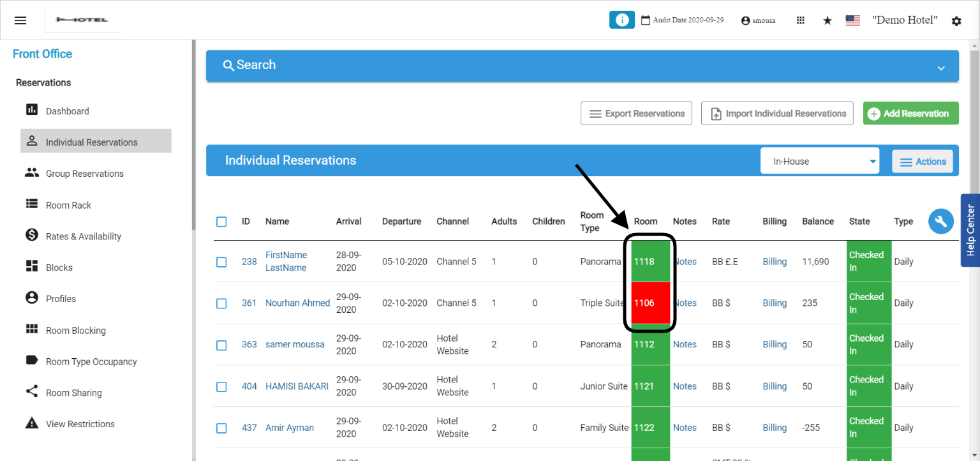
Task: Check the box for Nourhan Ahmed's reservation
Action: [x=221, y=303]
